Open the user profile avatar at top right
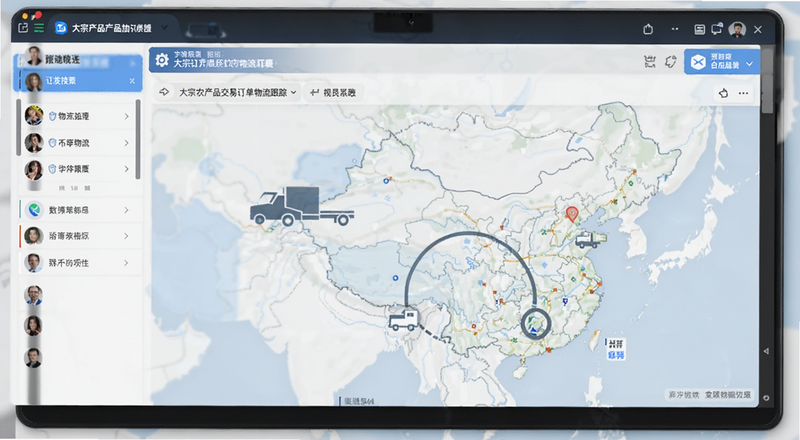This screenshot has height=440, width=800. 737,30
